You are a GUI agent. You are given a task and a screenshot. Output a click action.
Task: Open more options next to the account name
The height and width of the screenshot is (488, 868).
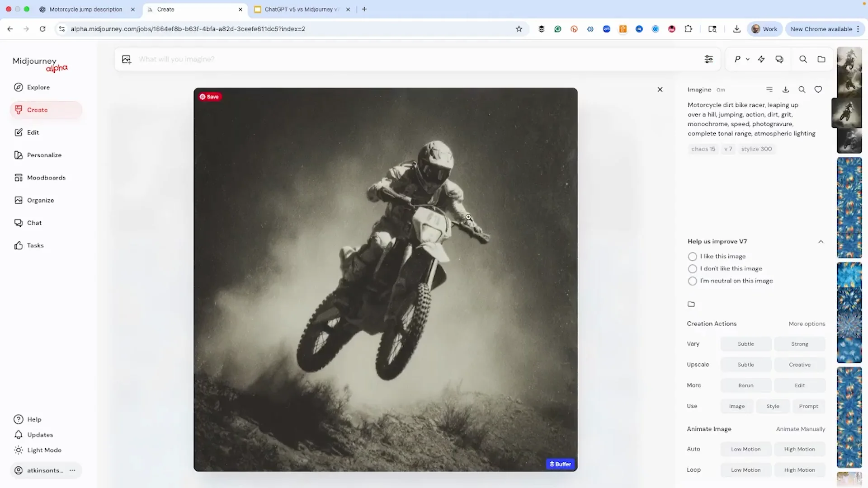click(x=72, y=470)
